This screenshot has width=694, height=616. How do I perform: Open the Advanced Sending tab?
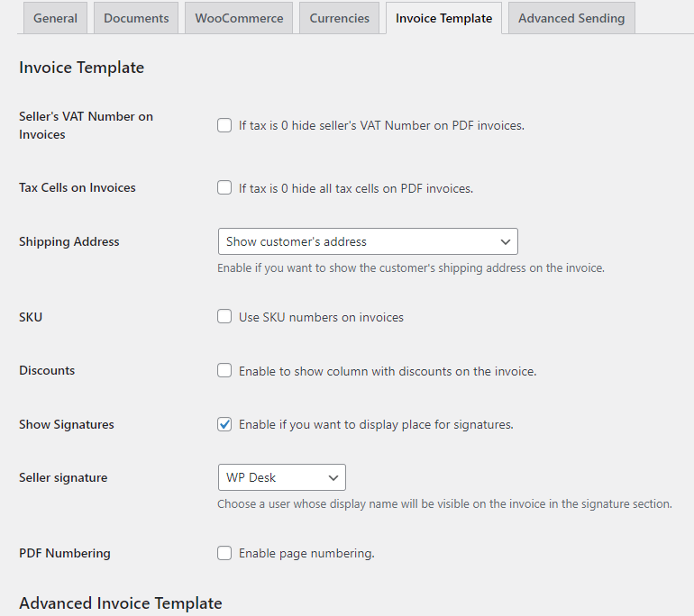pos(571,18)
